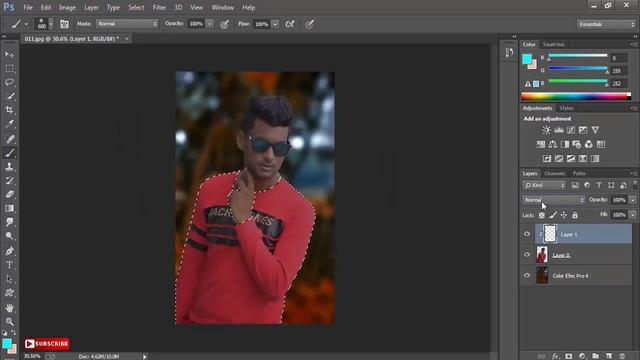Select the Quick Selection tool
Screen dimensions: 640x360
9,96
